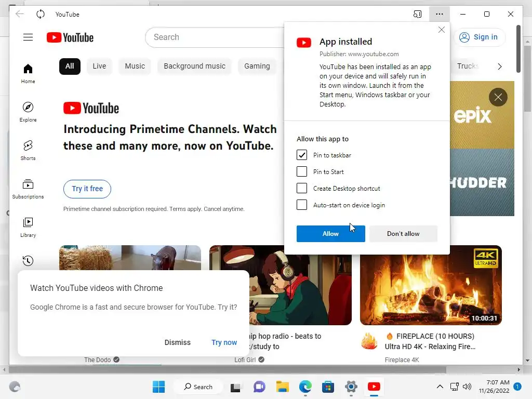Dismiss the epix promo banner

(498, 97)
